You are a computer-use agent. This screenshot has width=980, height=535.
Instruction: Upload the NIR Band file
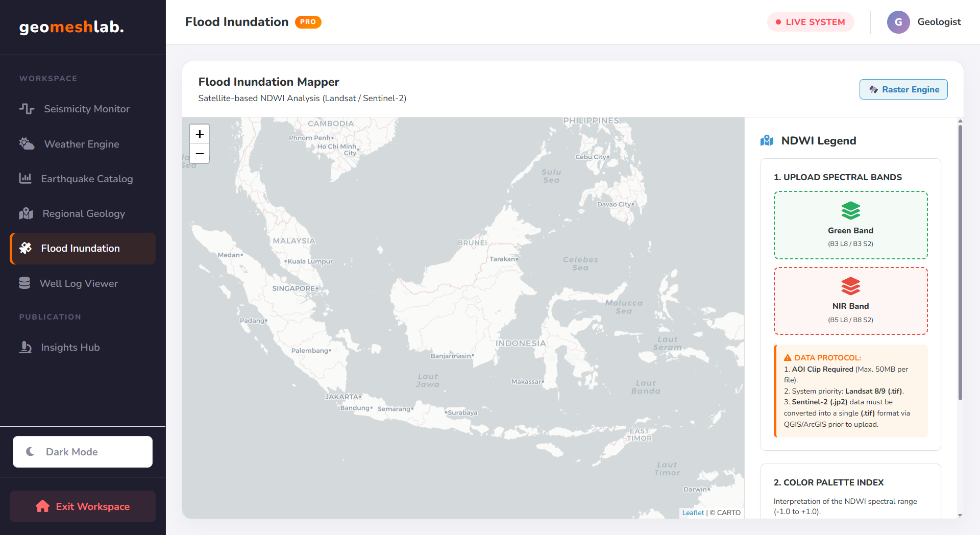[x=850, y=301]
